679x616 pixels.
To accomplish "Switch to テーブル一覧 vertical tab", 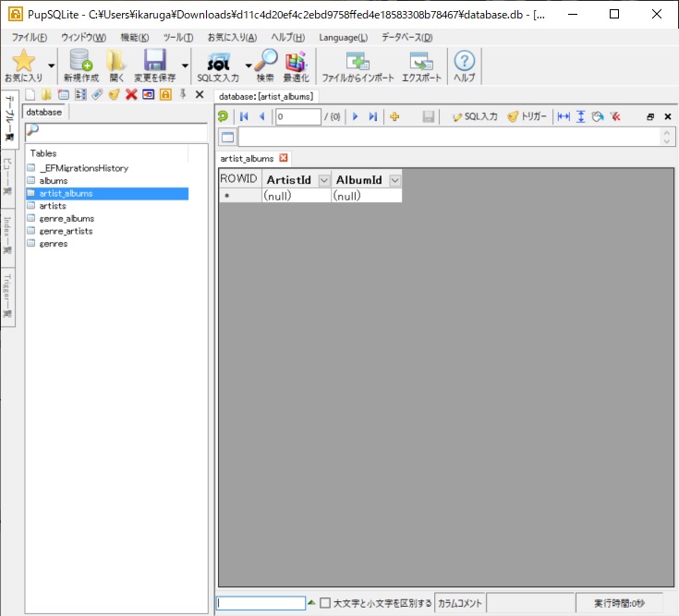I will pyautogui.click(x=8, y=118).
